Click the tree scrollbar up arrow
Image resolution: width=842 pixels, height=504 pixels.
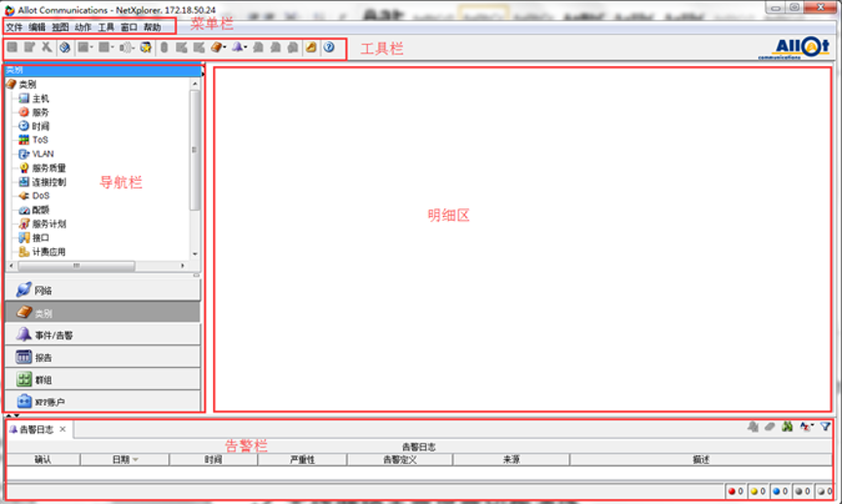point(195,84)
